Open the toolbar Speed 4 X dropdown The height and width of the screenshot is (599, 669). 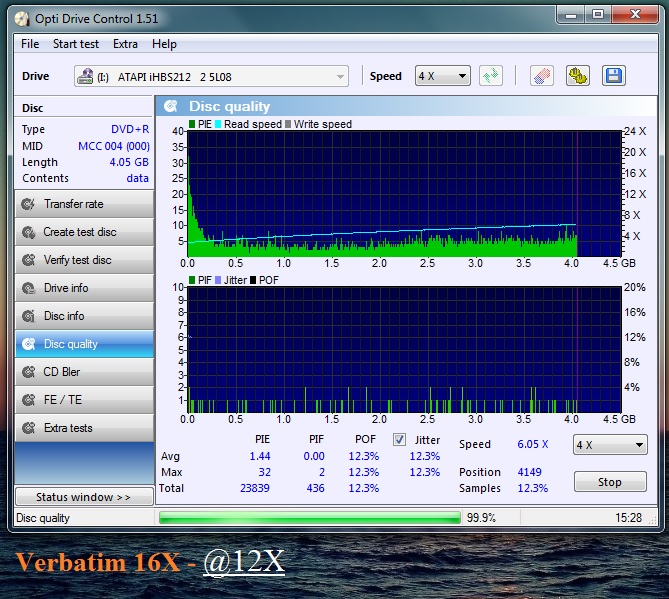point(442,76)
